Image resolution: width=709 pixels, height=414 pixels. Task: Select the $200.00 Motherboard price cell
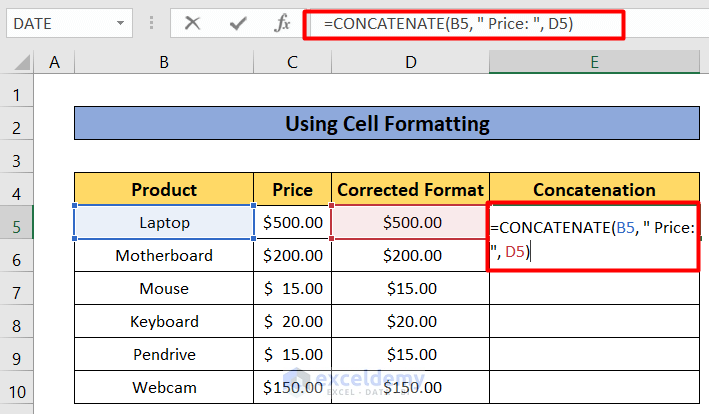click(x=293, y=255)
